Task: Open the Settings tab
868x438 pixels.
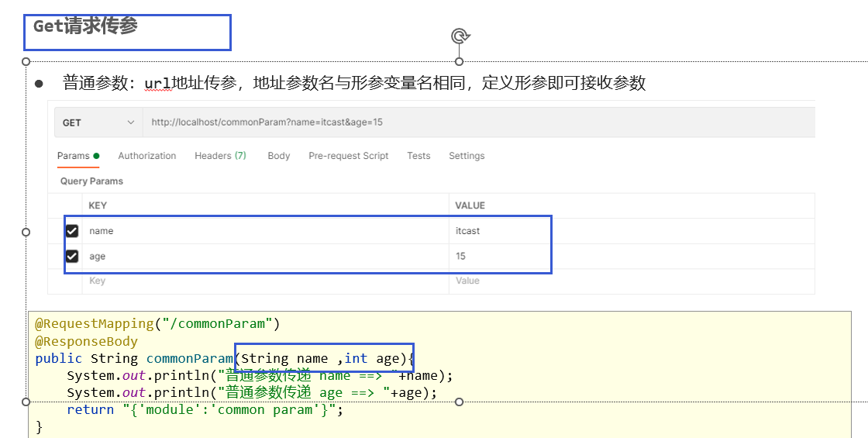Action: [467, 156]
